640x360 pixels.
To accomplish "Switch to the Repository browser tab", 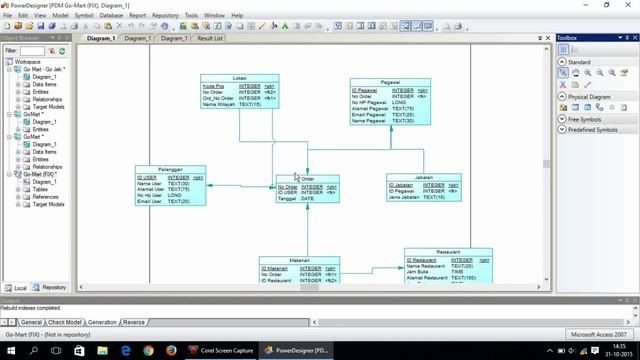I will tap(50, 288).
